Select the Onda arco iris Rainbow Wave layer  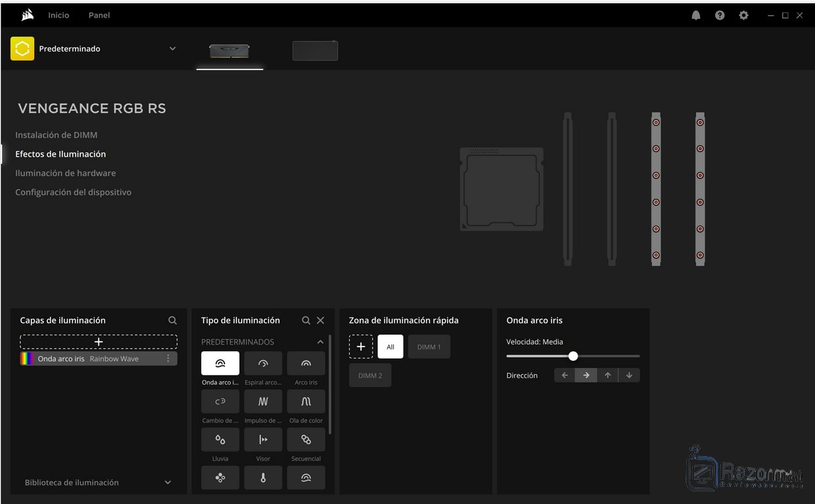[x=98, y=358]
